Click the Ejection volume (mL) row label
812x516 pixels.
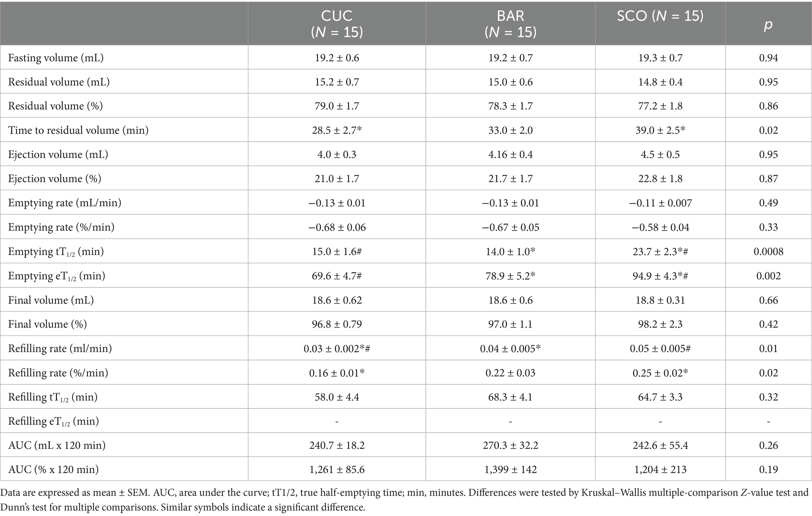tap(58, 154)
